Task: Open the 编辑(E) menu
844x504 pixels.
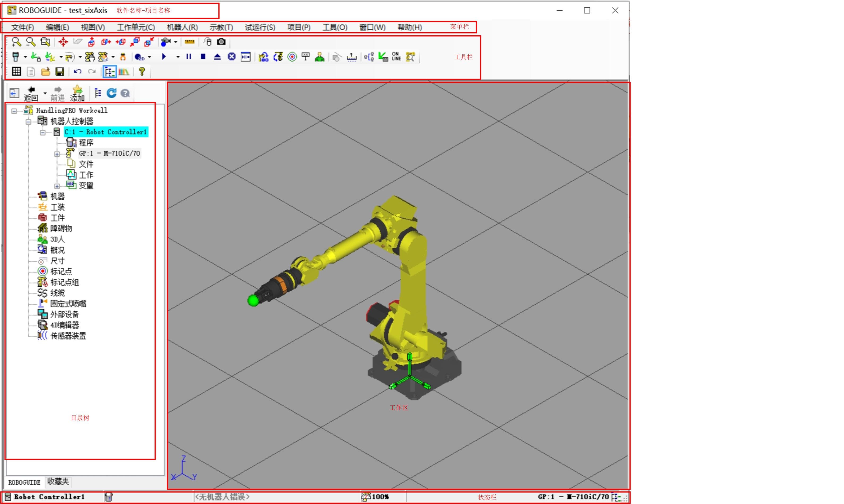Action: [x=57, y=27]
